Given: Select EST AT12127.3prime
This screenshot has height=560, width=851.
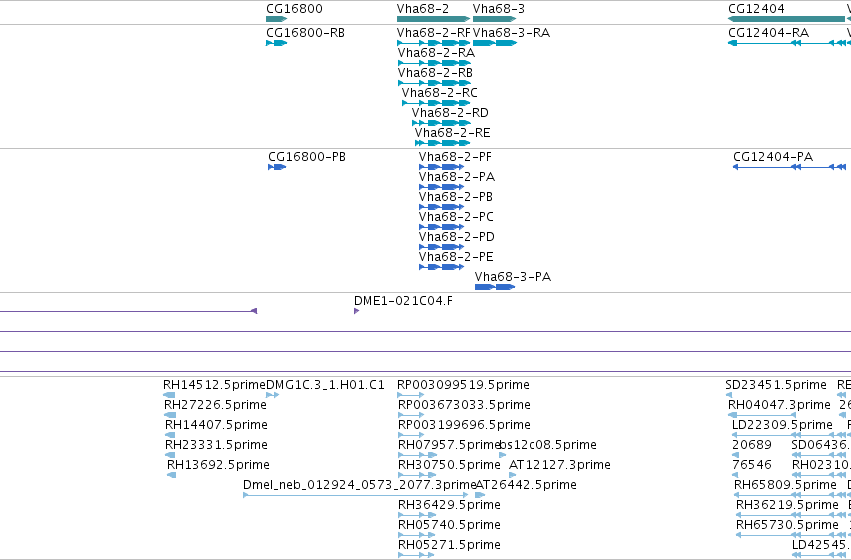Looking at the screenshot, I should pos(560,465).
